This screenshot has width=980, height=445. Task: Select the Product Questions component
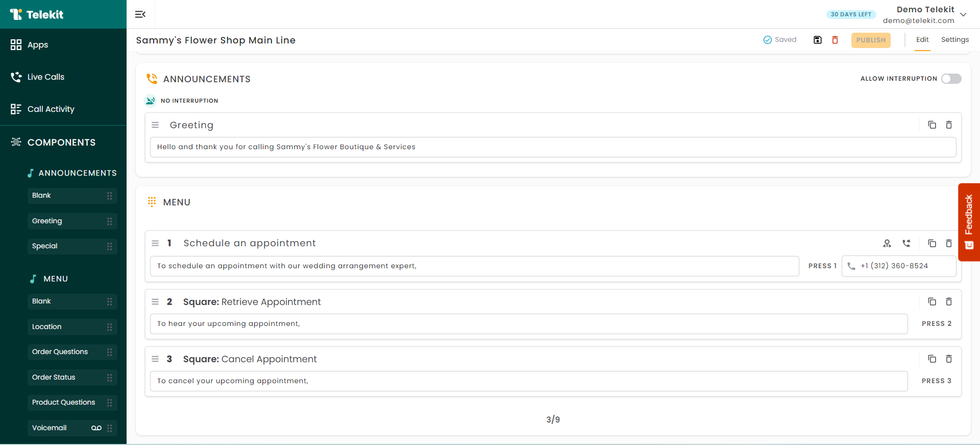72,403
